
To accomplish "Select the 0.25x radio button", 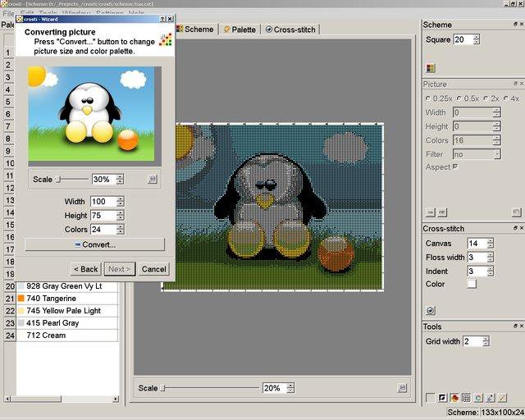I will [x=427, y=98].
